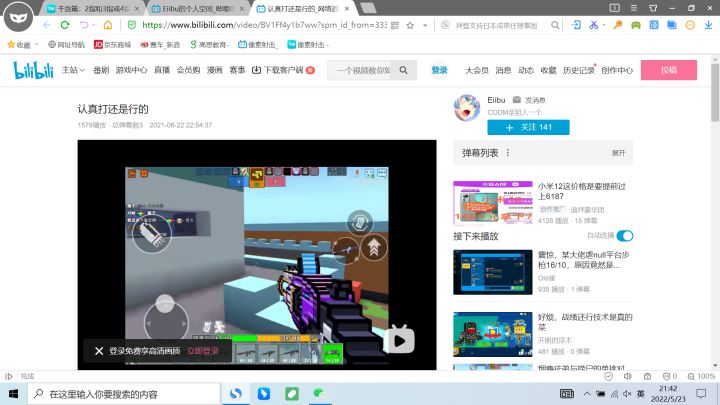Image resolution: width=720 pixels, height=405 pixels.
Task: Expand the 弹幕列表 with 展开
Action: pos(619,153)
